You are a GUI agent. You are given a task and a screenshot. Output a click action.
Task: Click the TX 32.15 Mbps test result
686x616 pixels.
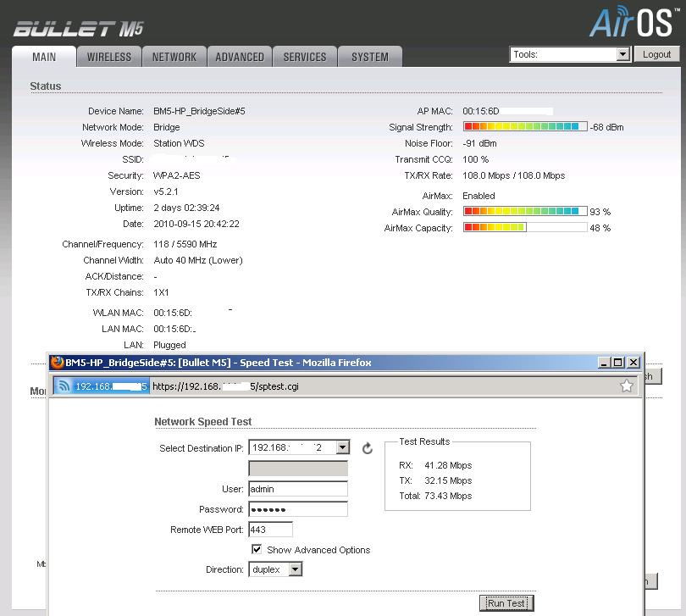click(x=435, y=480)
